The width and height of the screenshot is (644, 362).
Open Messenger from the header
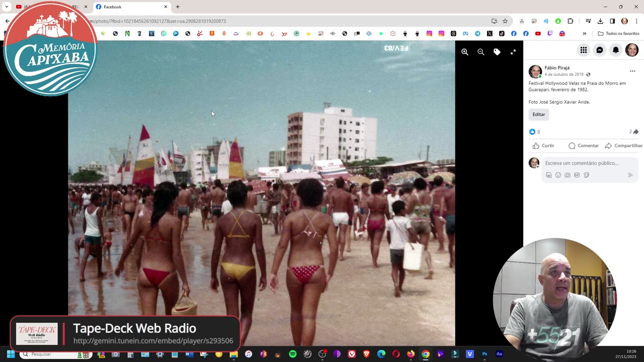[x=600, y=50]
